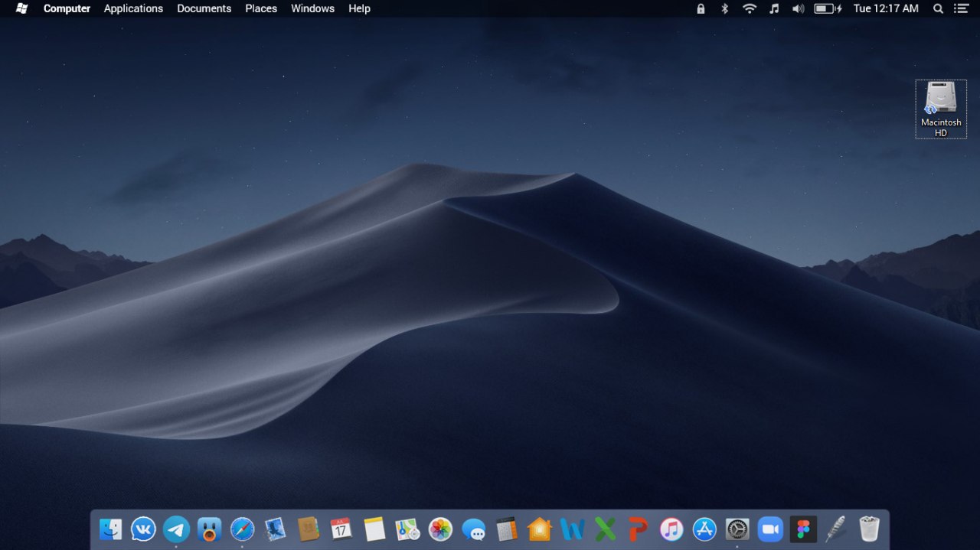980x550 pixels.
Task: Click the logo icon in menu bar corner
Action: tap(22, 8)
